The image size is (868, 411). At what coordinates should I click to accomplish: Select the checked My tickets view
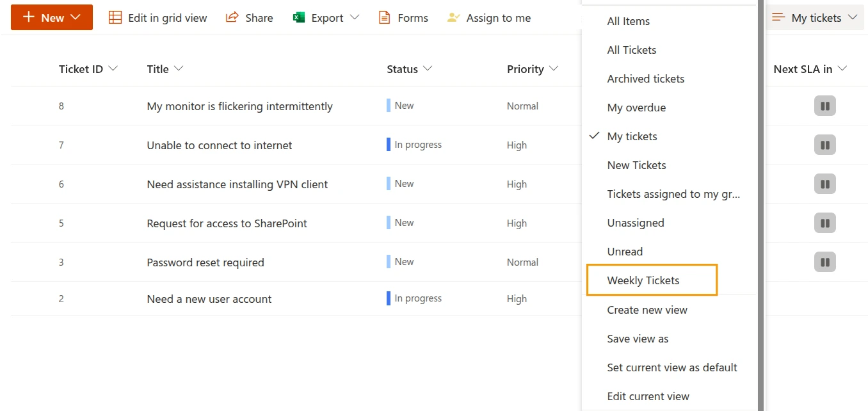point(632,136)
